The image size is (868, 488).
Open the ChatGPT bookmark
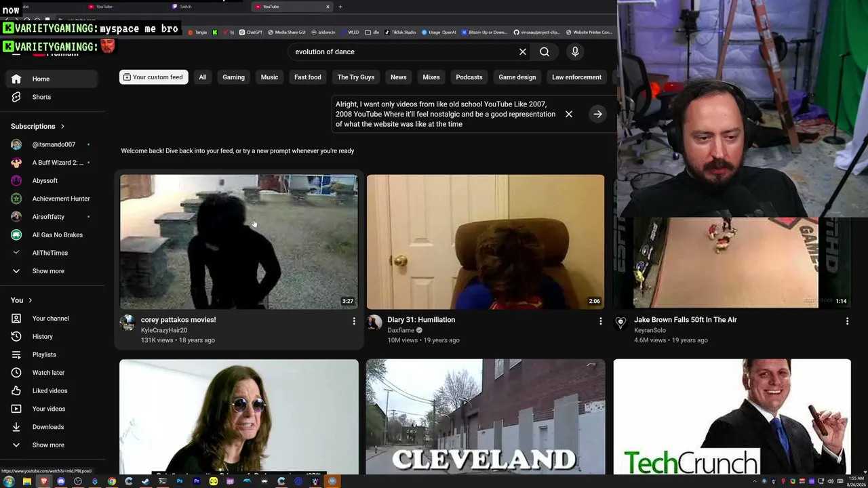(251, 32)
